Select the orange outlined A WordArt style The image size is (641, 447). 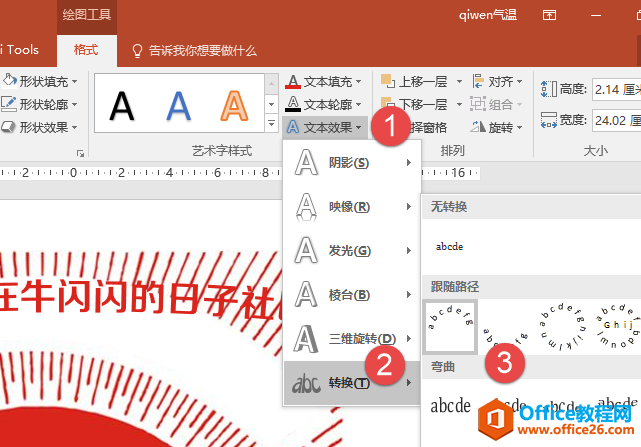tap(234, 106)
